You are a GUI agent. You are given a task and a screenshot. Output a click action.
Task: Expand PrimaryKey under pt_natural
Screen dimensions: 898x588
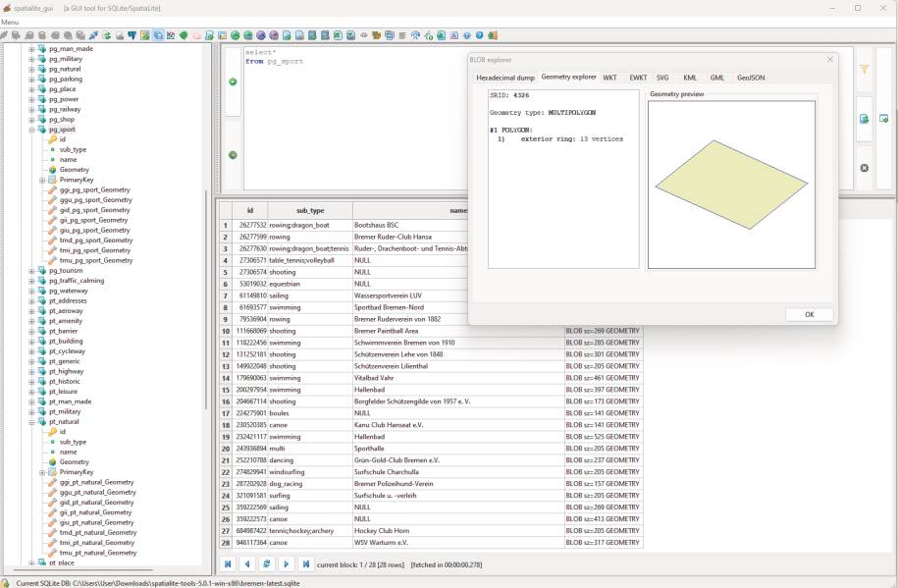(42, 472)
